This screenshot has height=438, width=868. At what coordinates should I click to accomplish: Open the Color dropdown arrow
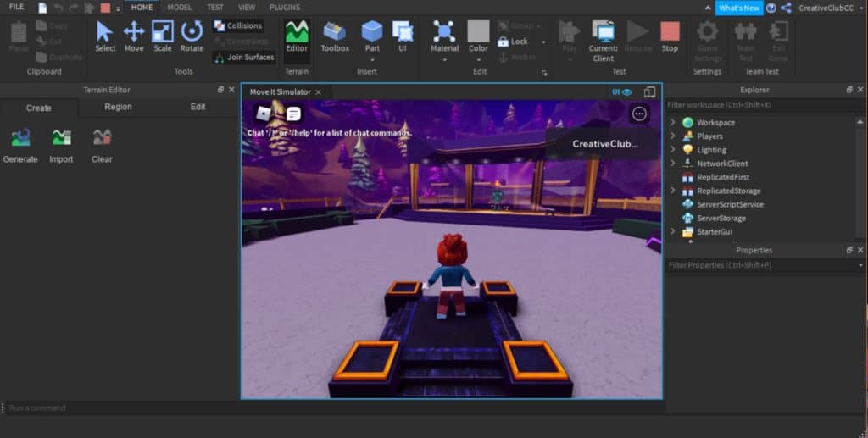[x=478, y=59]
